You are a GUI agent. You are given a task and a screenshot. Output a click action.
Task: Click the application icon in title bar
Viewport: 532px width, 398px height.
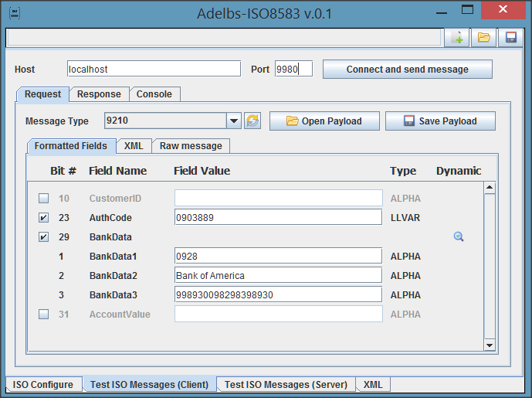(x=13, y=13)
